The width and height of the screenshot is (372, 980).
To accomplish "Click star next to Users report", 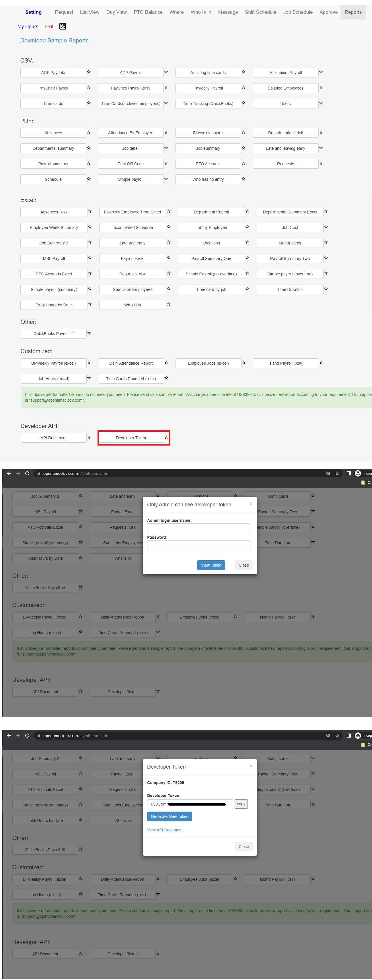I will [321, 103].
